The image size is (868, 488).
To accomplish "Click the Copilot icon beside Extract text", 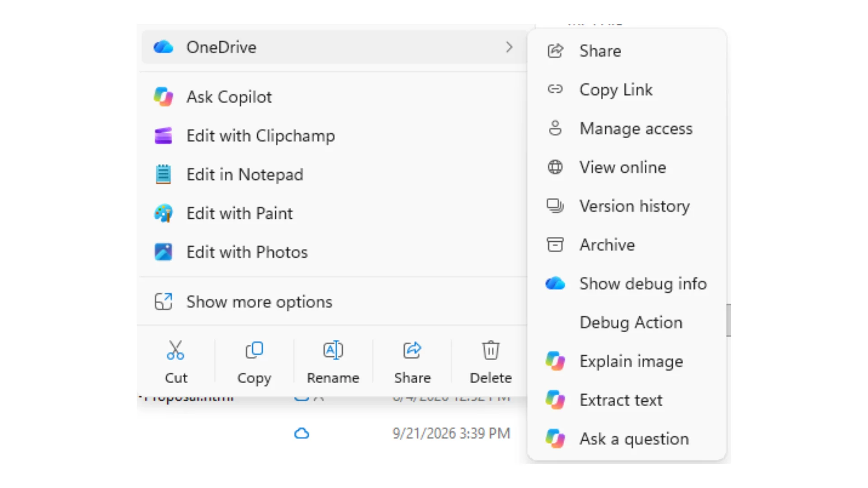I will 555,400.
